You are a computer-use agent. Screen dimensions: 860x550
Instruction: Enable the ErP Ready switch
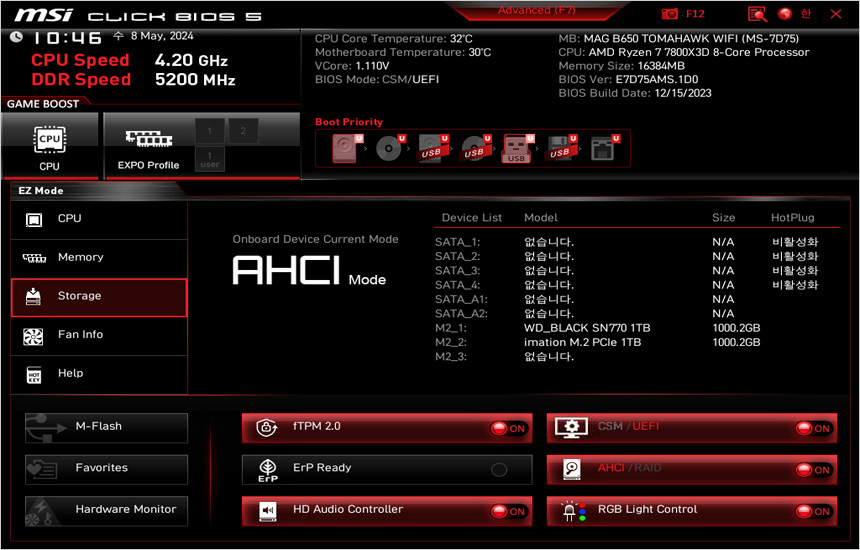click(x=499, y=470)
